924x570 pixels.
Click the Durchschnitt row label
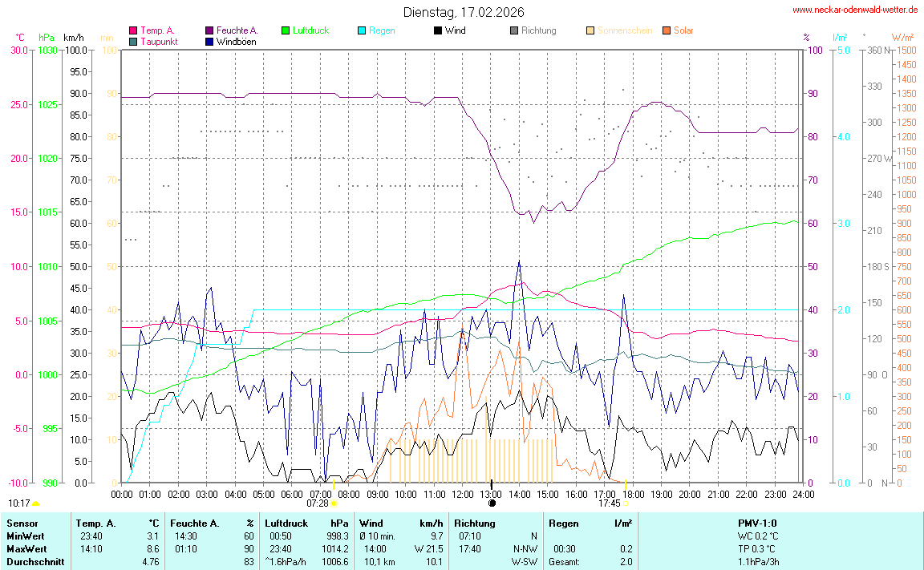click(x=30, y=562)
